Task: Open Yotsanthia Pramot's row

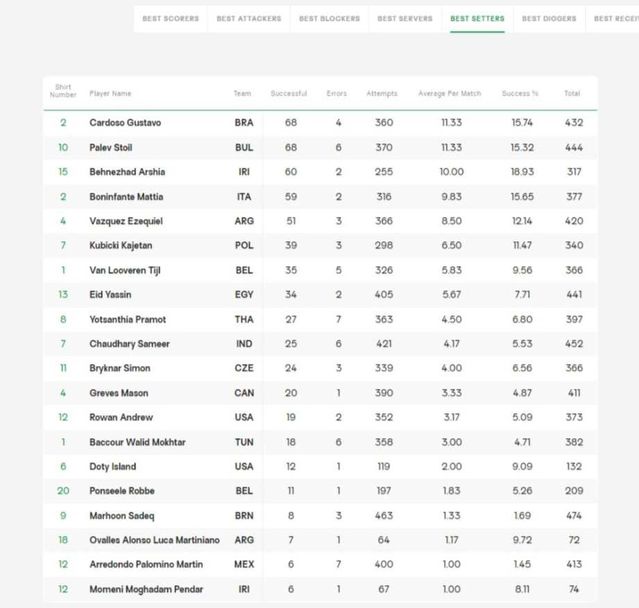Action: tap(127, 320)
